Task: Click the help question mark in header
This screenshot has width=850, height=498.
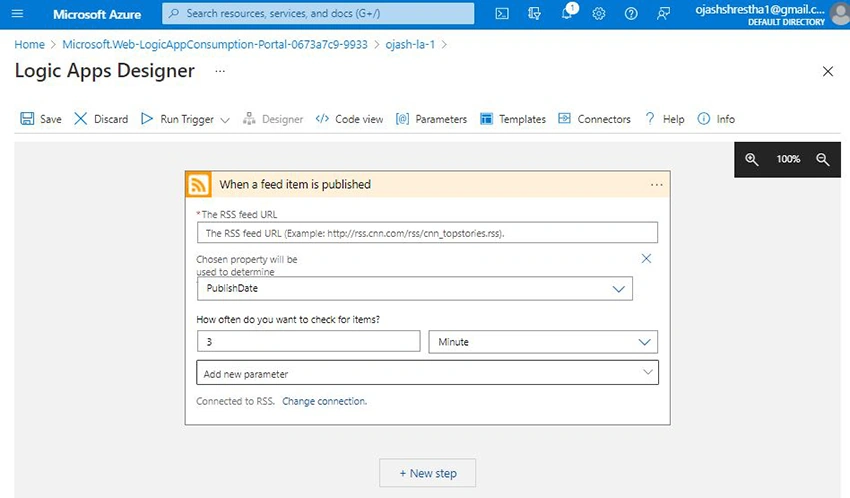Action: point(631,14)
